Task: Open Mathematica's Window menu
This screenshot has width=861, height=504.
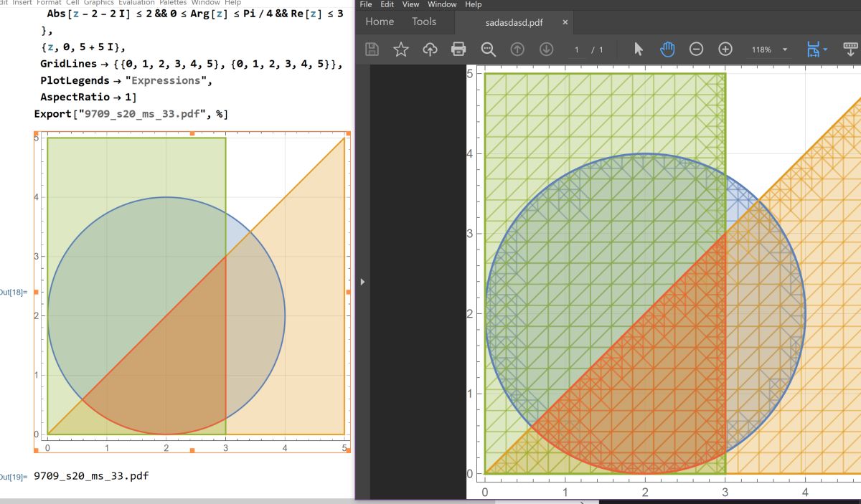Action: [x=205, y=3]
